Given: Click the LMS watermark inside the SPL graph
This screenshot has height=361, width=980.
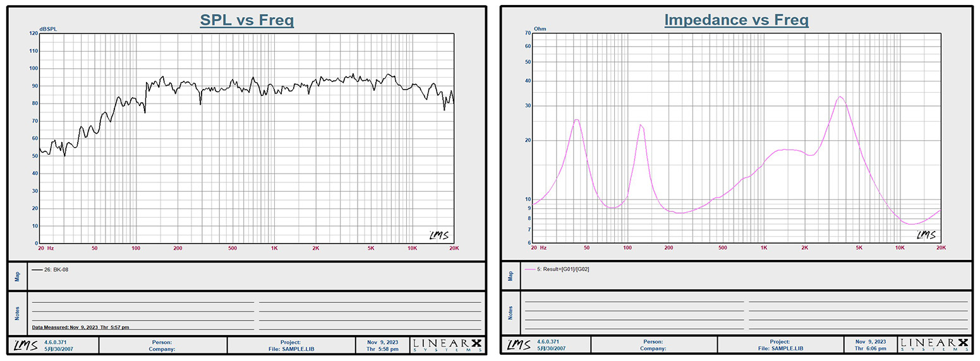Looking at the screenshot, I should point(439,235).
